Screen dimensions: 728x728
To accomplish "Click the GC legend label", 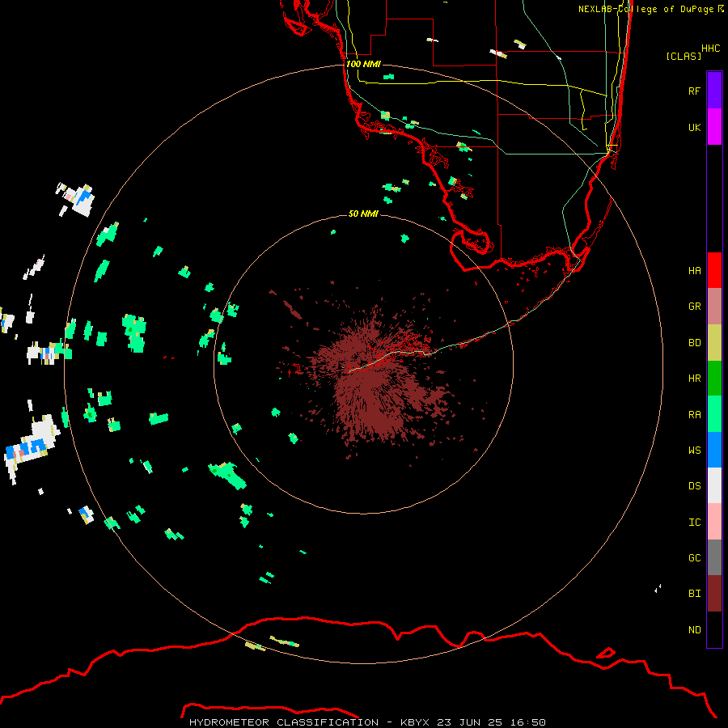I will coord(694,558).
